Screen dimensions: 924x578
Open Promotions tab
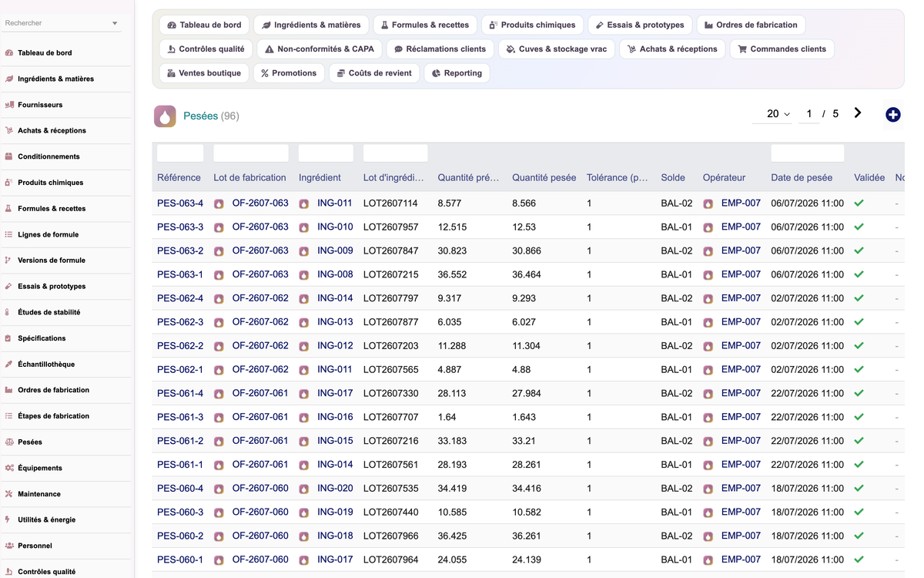(289, 73)
